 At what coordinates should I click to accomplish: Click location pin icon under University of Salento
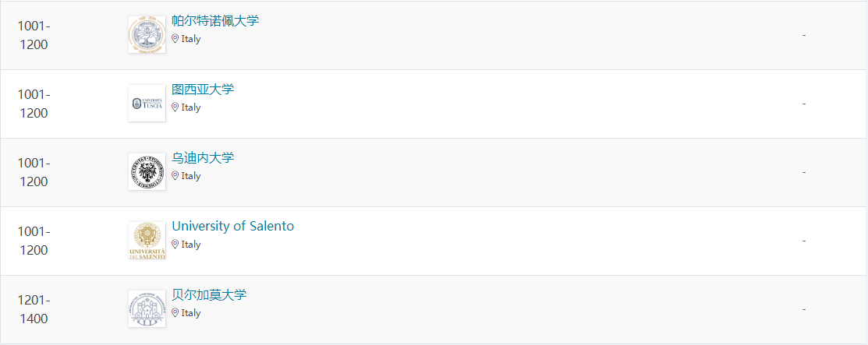pos(175,245)
